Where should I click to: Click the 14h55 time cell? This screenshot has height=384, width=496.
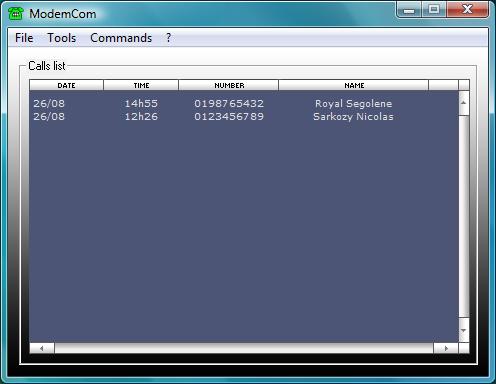pos(141,103)
